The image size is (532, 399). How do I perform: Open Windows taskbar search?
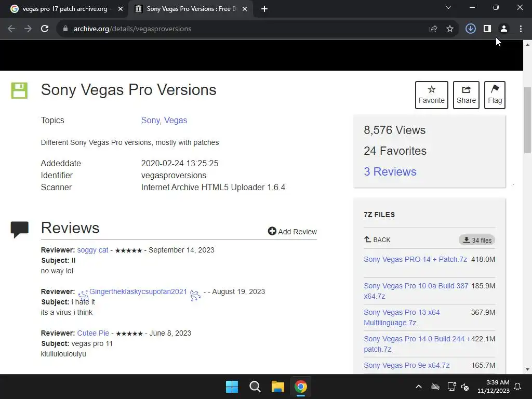(255, 387)
